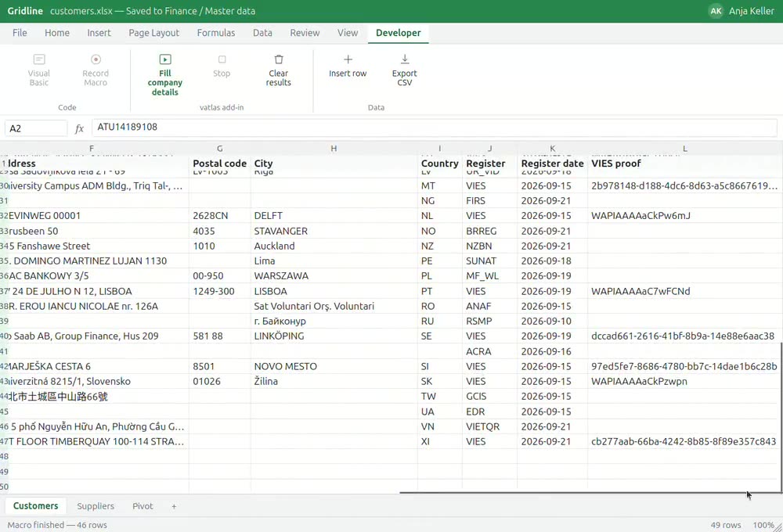Viewport: 783px width, 532px height.
Task: Select column G header
Action: pos(220,148)
